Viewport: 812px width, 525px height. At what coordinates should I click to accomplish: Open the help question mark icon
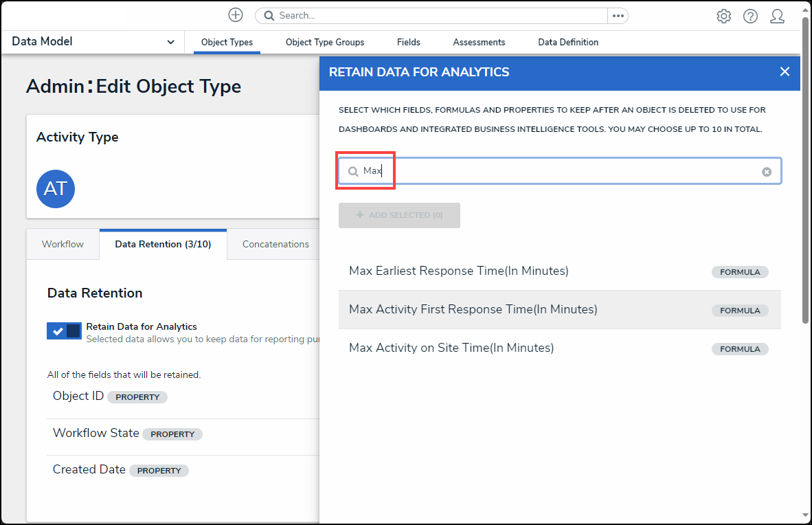[750, 16]
